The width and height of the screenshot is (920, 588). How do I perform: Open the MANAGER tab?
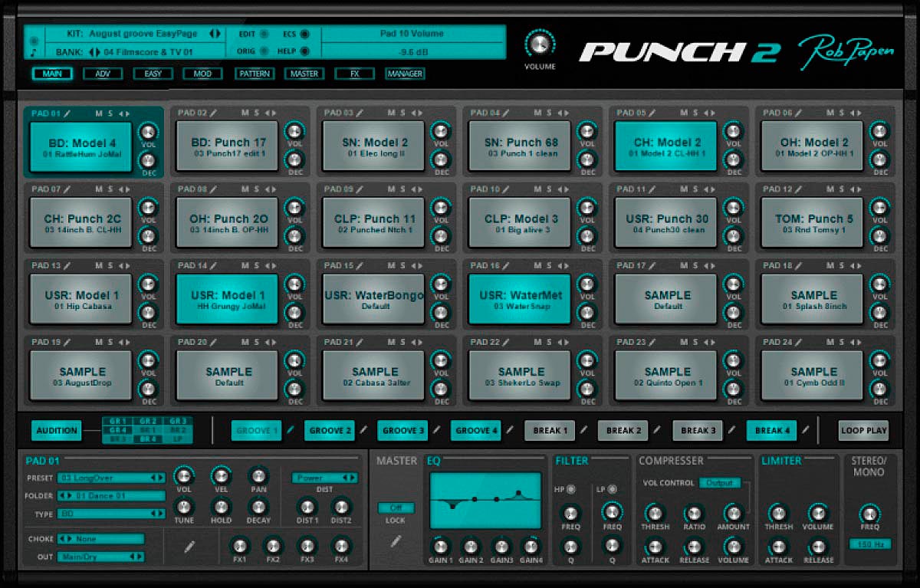pyautogui.click(x=405, y=74)
